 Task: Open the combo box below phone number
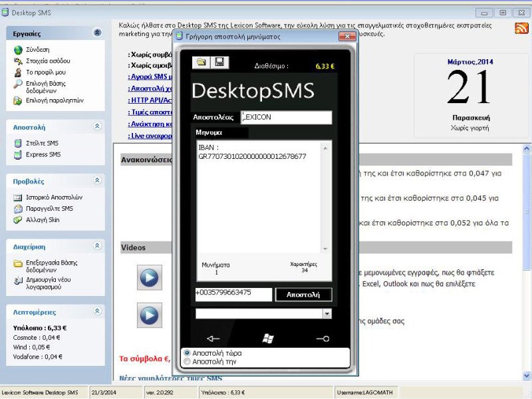327,313
